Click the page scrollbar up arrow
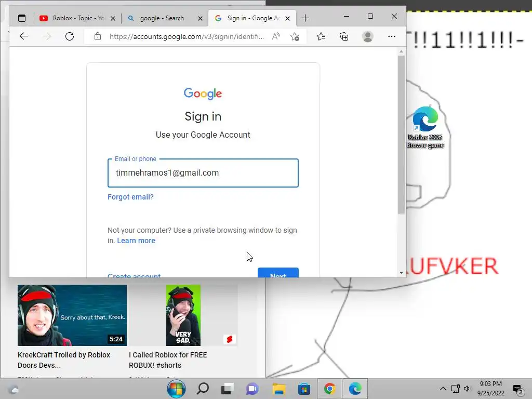Image resolution: width=532 pixels, height=399 pixels. pos(402,52)
